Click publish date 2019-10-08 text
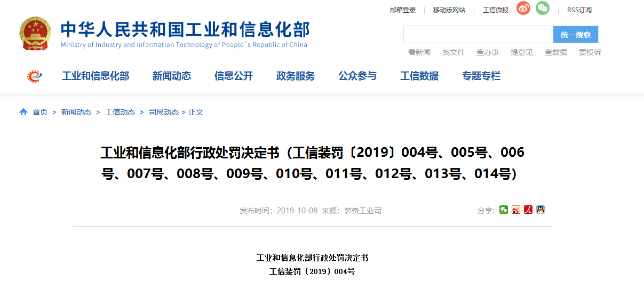 pyautogui.click(x=297, y=211)
